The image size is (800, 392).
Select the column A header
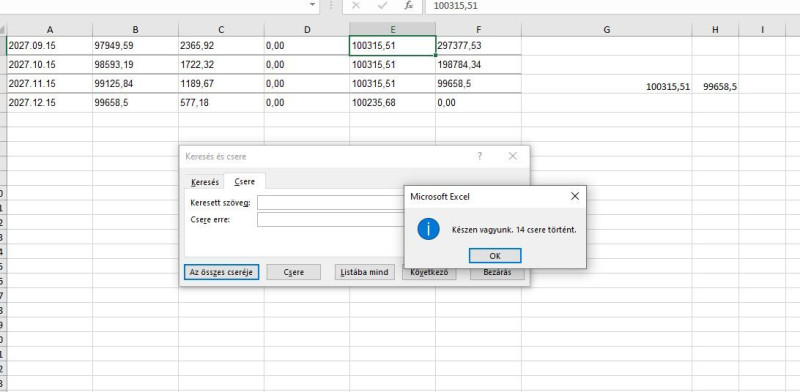(50, 30)
